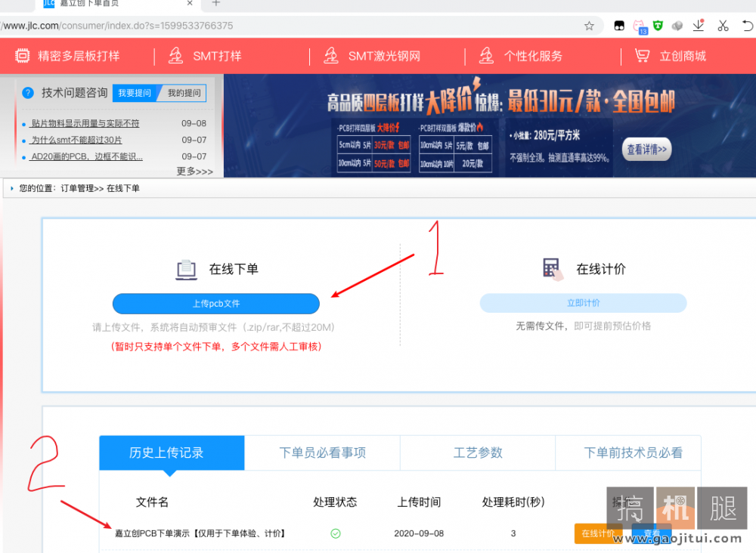Click the scissors screenshot icon

click(x=723, y=26)
